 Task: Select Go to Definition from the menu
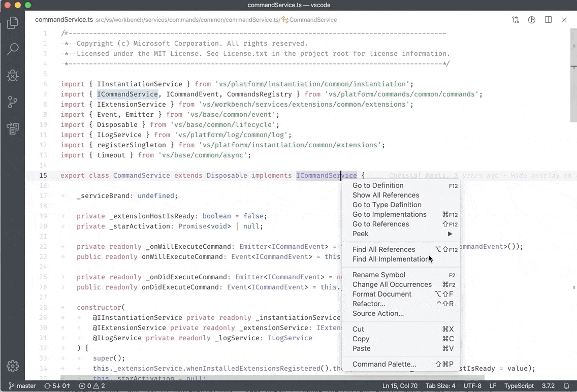point(378,185)
